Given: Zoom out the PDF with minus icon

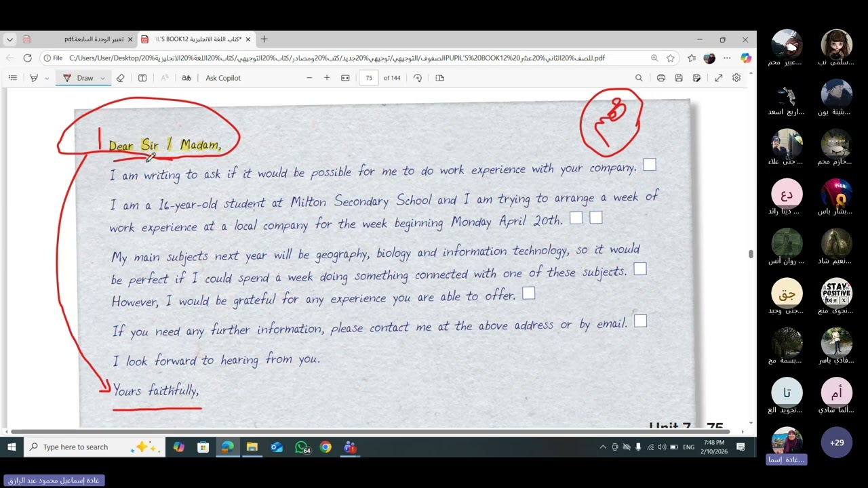Looking at the screenshot, I should 309,78.
